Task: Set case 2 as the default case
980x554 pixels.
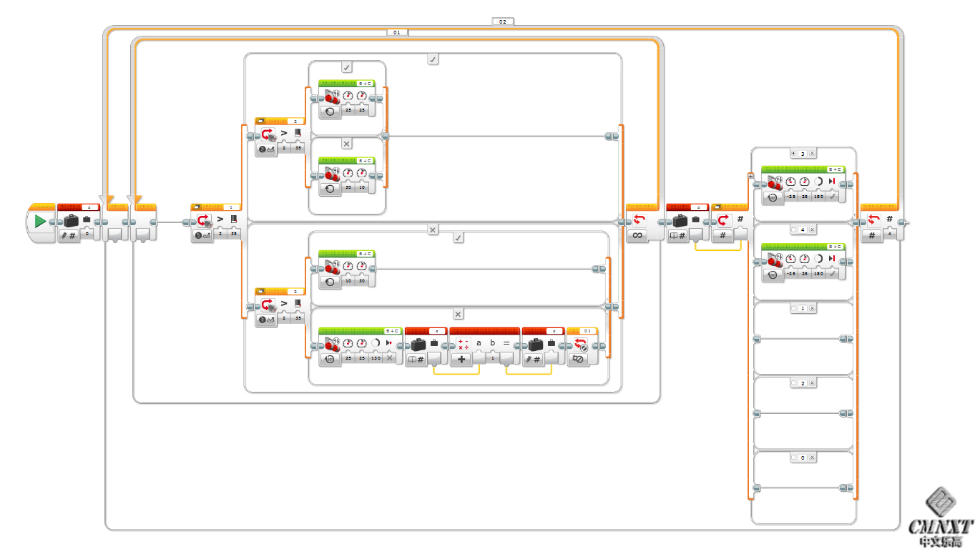Action: pos(793,383)
